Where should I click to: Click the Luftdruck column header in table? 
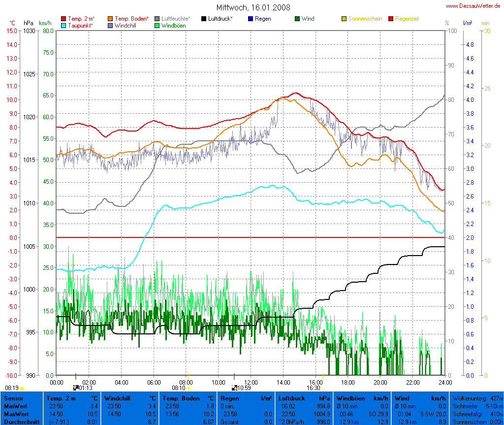(x=291, y=398)
